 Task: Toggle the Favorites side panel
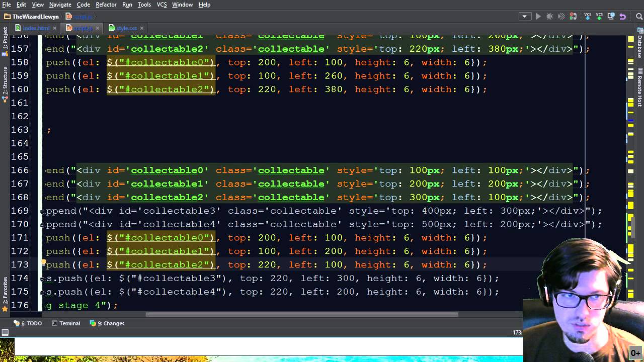click(5, 293)
